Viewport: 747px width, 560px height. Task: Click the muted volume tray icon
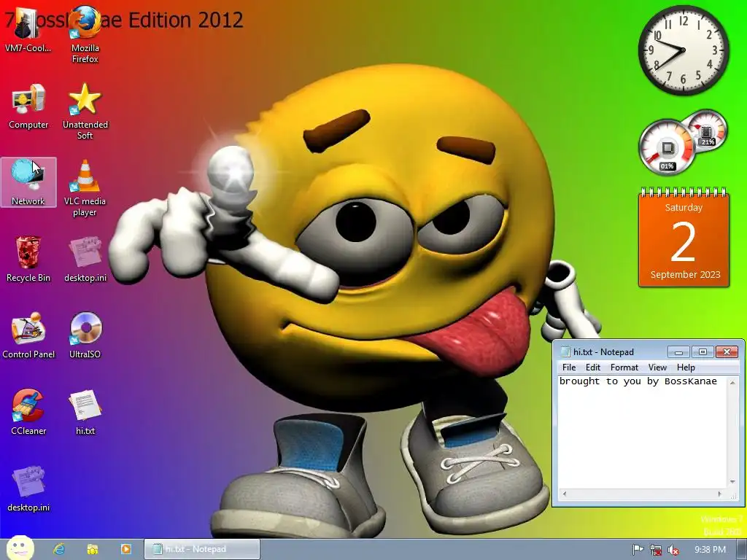pyautogui.click(x=673, y=550)
